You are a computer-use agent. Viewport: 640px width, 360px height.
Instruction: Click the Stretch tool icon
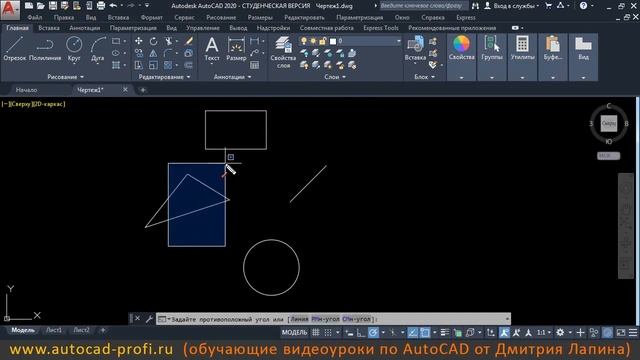(139, 65)
